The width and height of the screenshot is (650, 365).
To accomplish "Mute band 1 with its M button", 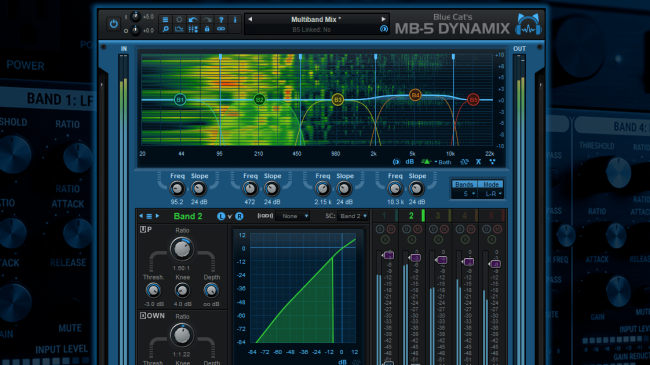I will tap(390, 229).
